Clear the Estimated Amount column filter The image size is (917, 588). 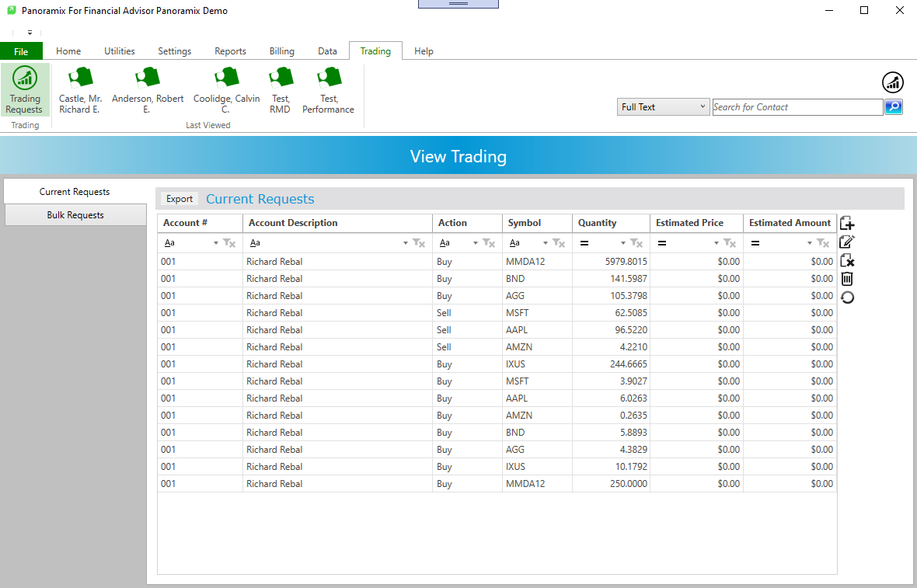(x=823, y=242)
